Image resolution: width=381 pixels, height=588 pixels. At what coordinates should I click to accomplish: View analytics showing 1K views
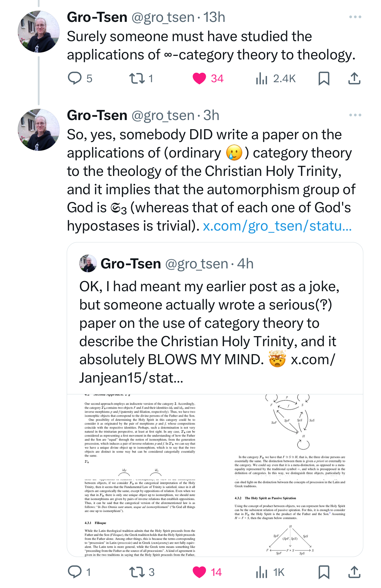262,572
